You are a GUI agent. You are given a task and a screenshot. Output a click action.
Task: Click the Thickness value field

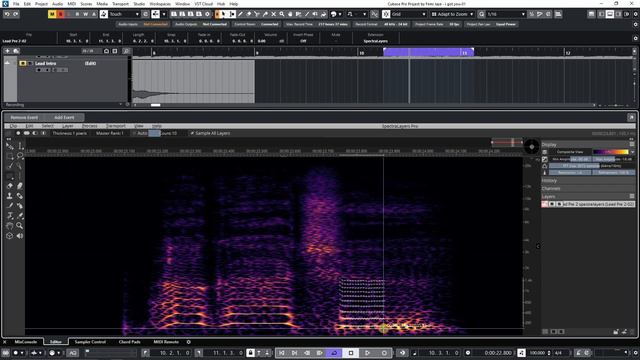pos(69,133)
